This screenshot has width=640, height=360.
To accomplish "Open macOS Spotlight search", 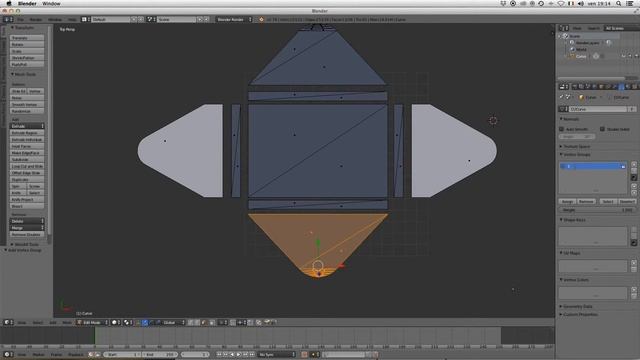I will click(619, 3).
